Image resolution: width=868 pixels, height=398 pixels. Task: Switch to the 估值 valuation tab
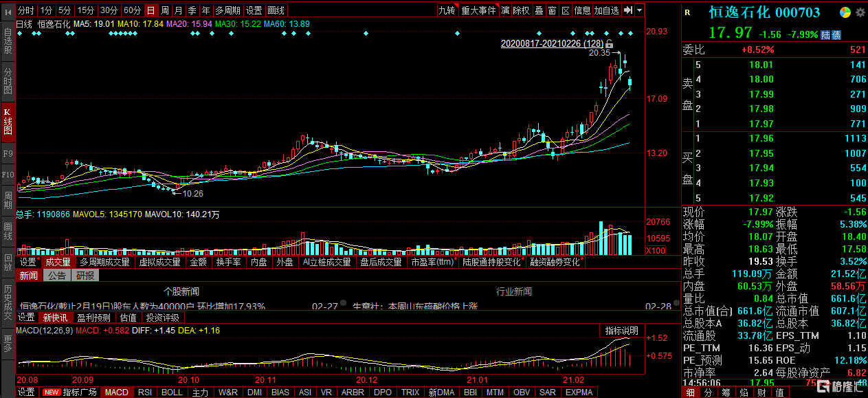[x=129, y=318]
